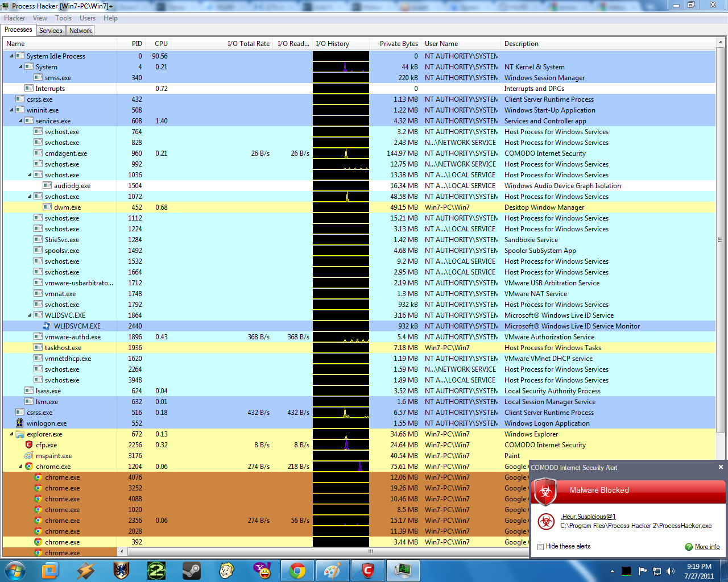Sort processes by the CPU column header
The height and width of the screenshot is (582, 728).
click(x=161, y=44)
